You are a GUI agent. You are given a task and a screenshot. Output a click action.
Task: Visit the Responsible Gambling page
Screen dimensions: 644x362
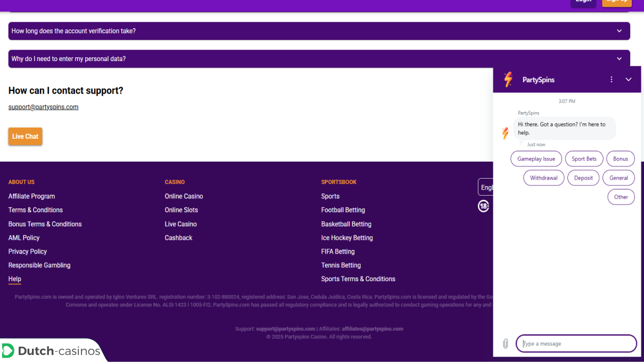click(39, 265)
